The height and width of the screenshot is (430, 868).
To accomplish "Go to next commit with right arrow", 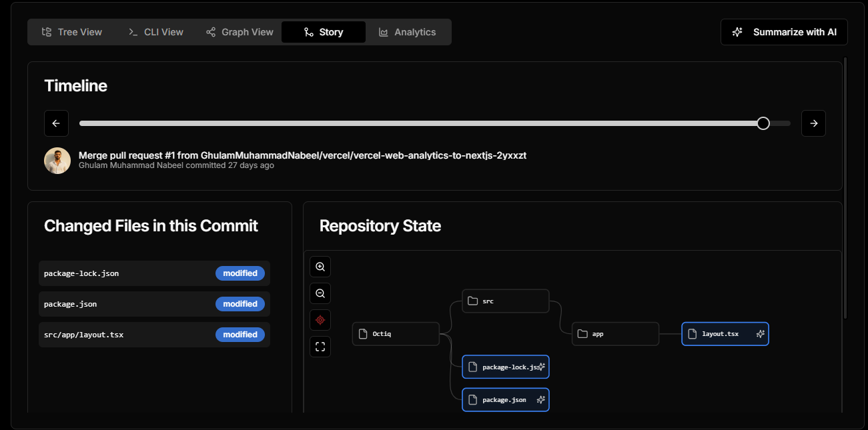I will point(813,123).
